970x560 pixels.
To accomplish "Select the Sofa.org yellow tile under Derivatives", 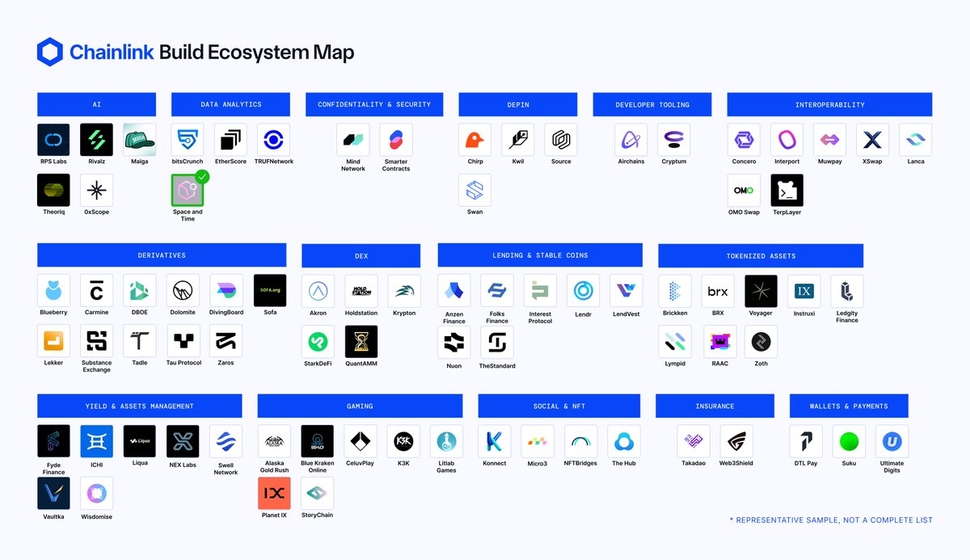I will pyautogui.click(x=269, y=289).
